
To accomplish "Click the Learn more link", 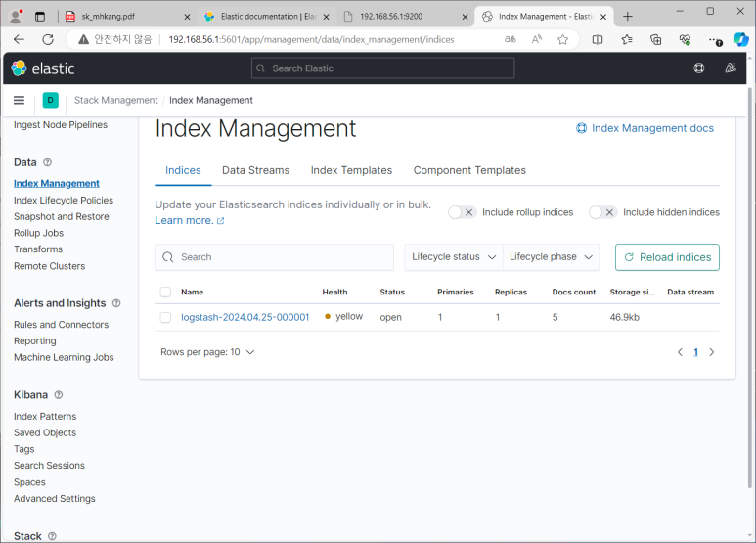I will tap(190, 220).
